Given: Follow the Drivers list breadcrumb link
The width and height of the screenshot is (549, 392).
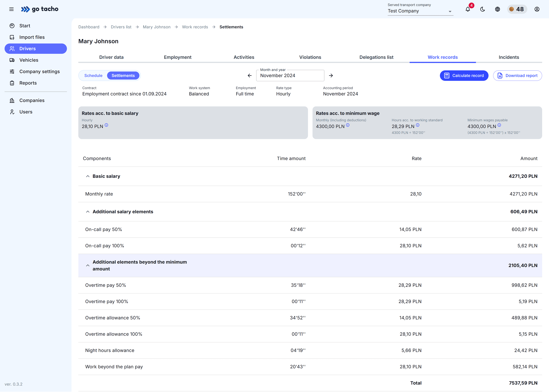Looking at the screenshot, I should pyautogui.click(x=121, y=27).
